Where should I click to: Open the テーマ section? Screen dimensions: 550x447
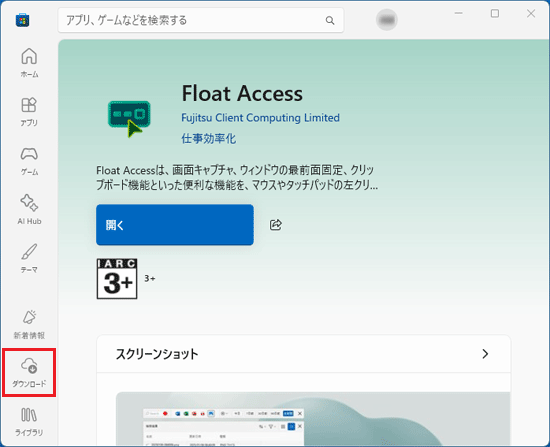[x=29, y=258]
